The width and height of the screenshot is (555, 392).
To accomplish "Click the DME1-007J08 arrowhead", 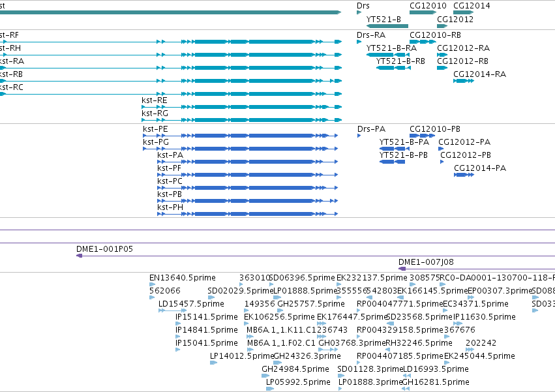I will (402, 269).
